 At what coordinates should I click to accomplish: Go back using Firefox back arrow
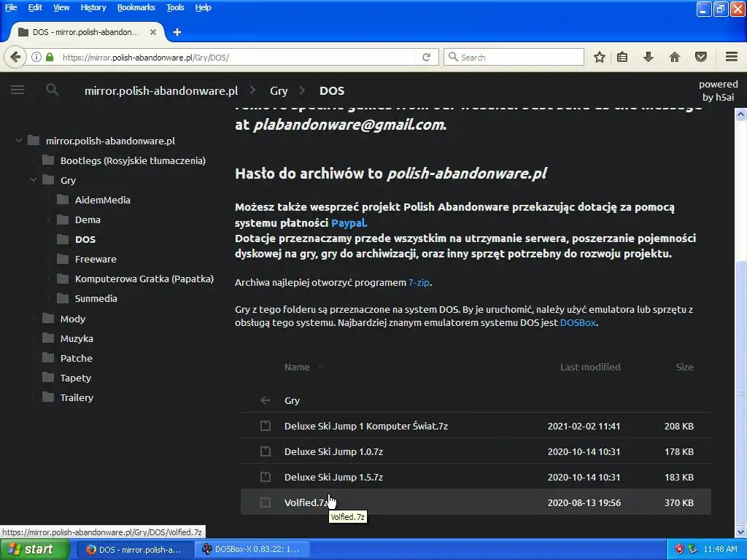click(x=15, y=57)
